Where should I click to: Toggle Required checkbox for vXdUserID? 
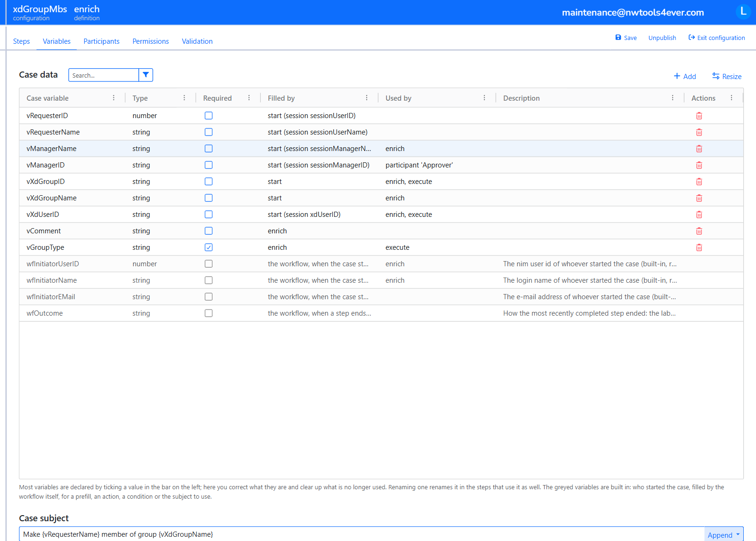pyautogui.click(x=209, y=215)
